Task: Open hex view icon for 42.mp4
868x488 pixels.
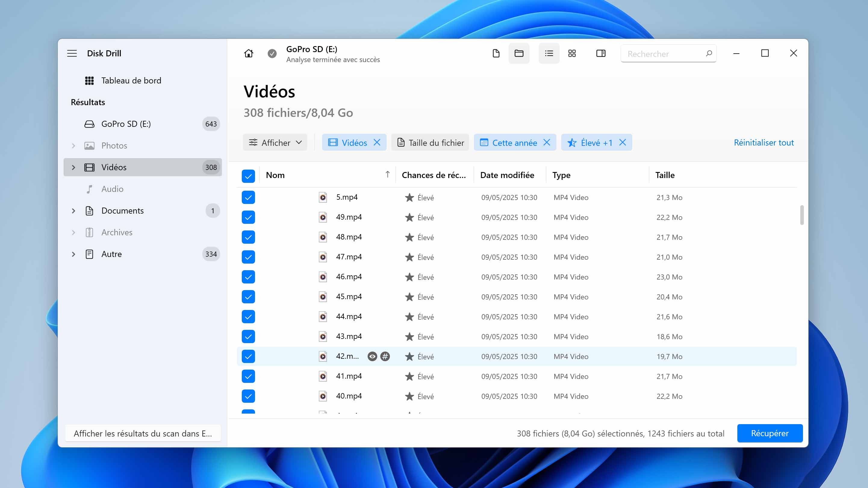Action: point(385,356)
